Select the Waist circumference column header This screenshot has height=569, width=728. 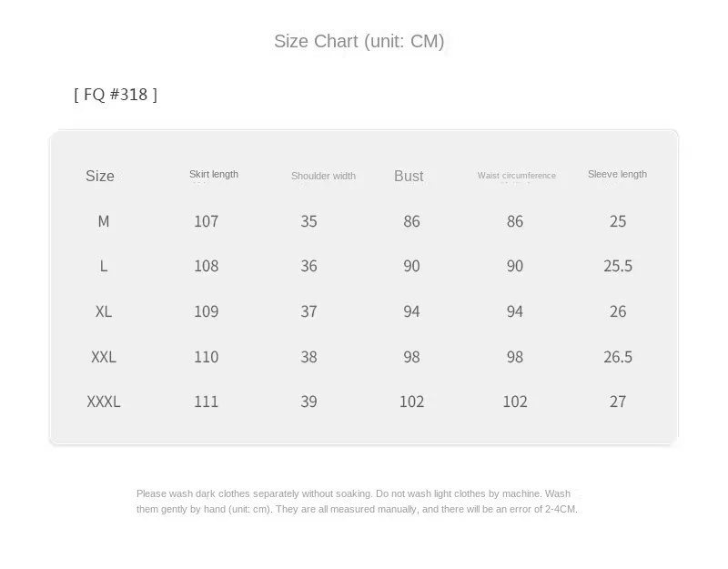coord(516,176)
